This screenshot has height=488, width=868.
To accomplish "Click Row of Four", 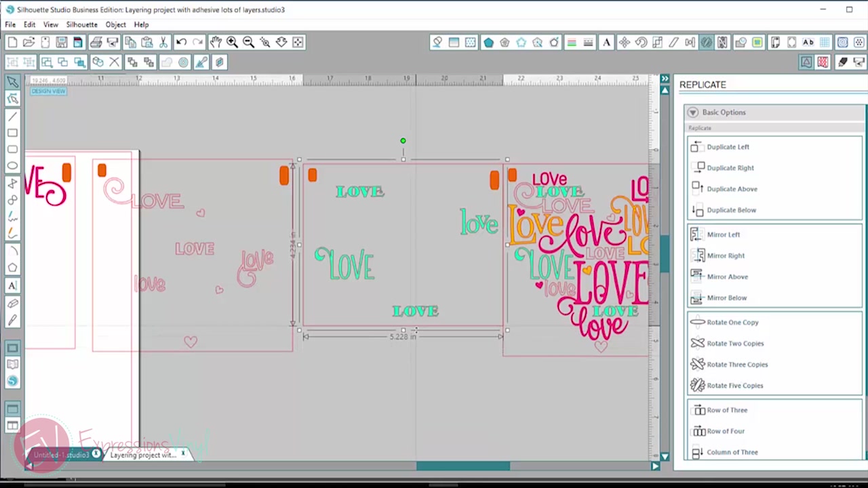I will pyautogui.click(x=726, y=431).
